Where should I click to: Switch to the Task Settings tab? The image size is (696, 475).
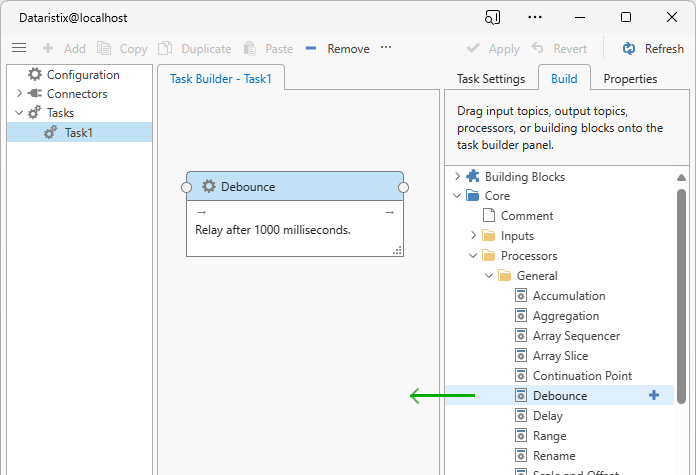click(x=490, y=79)
